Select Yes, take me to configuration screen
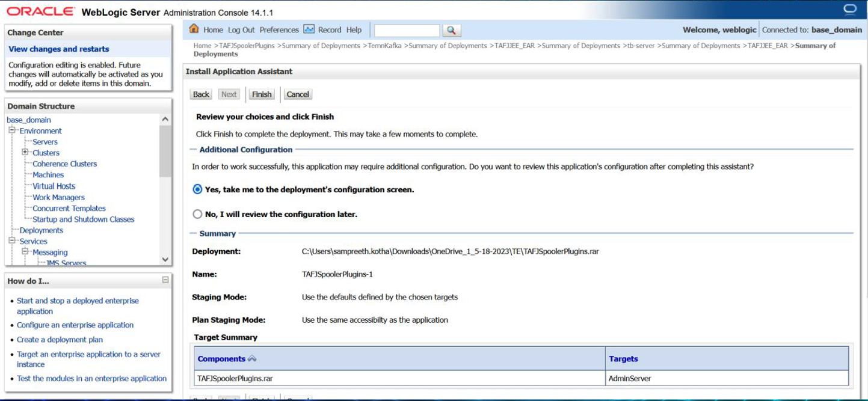The image size is (868, 401). 197,189
